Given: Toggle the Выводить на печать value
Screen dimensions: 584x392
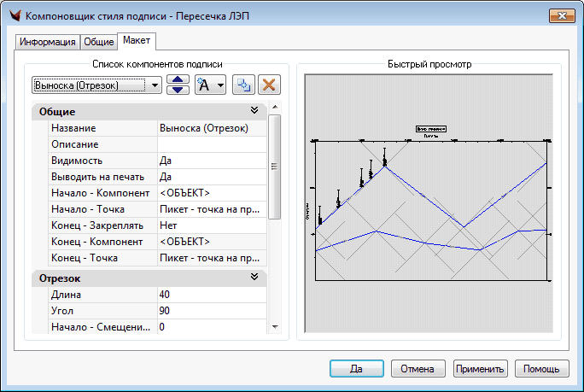Looking at the screenshot, I should point(212,177).
